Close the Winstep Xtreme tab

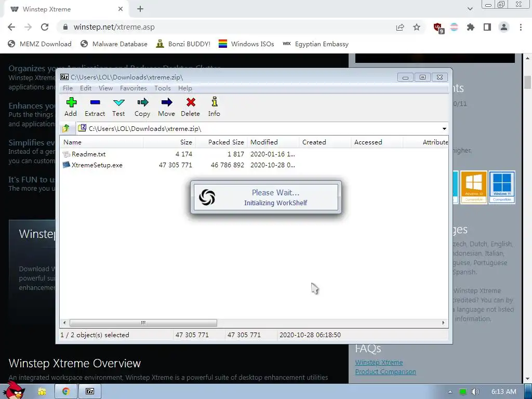(x=121, y=9)
